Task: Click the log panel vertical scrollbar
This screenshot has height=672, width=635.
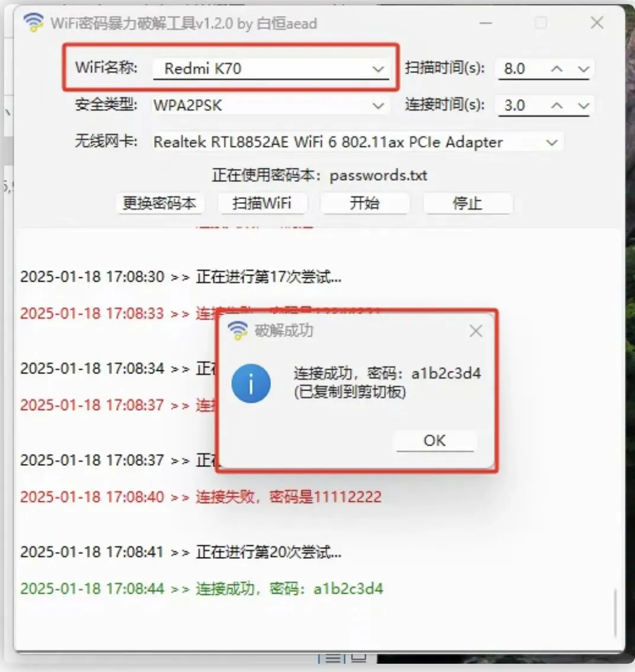Action: 615,614
